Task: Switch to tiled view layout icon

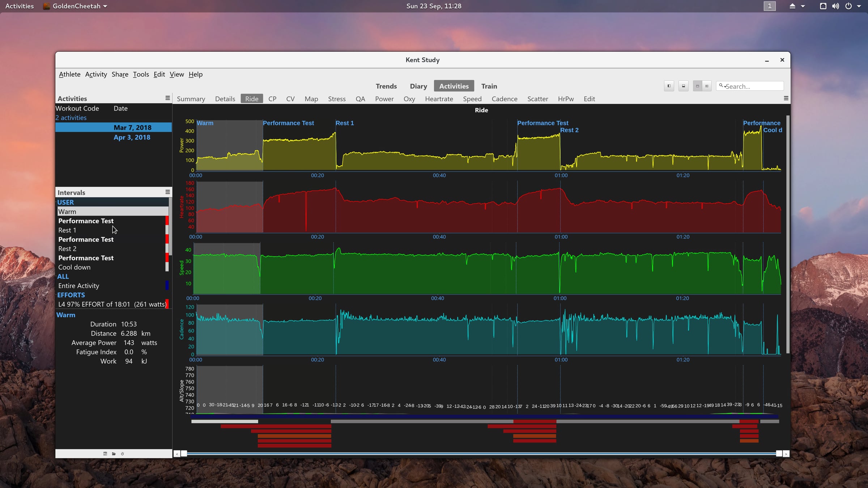Action: click(707, 86)
